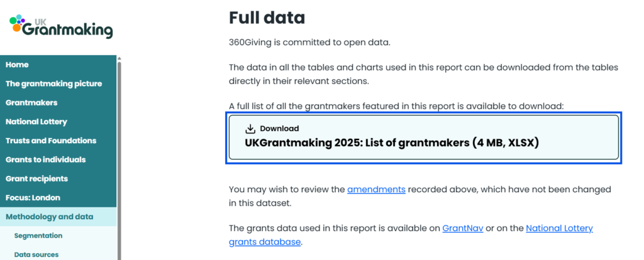Click the download arrow icon
Screen dimensions: 644x260
250,129
